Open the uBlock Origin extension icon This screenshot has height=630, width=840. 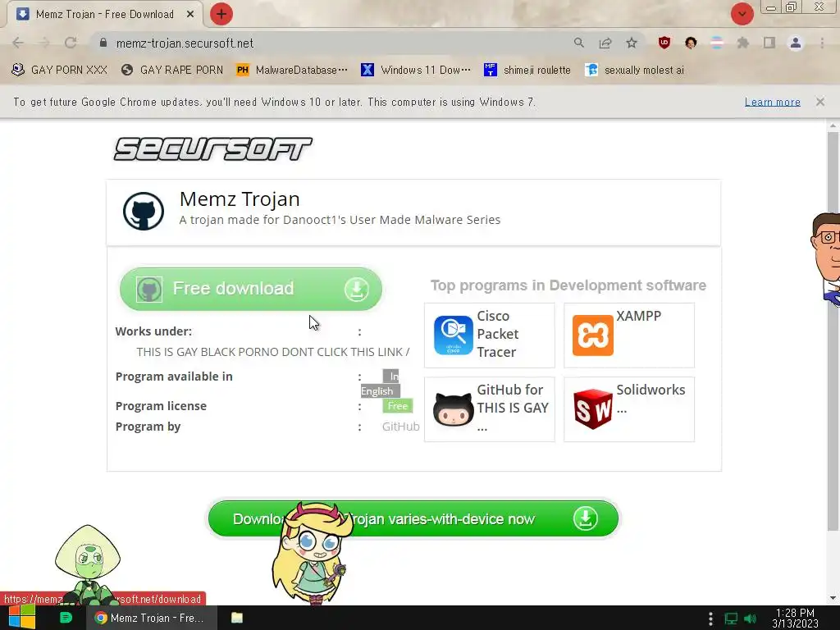(664, 43)
